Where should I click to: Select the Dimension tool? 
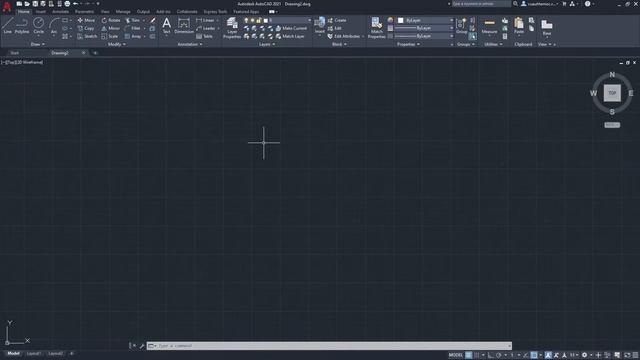click(184, 26)
